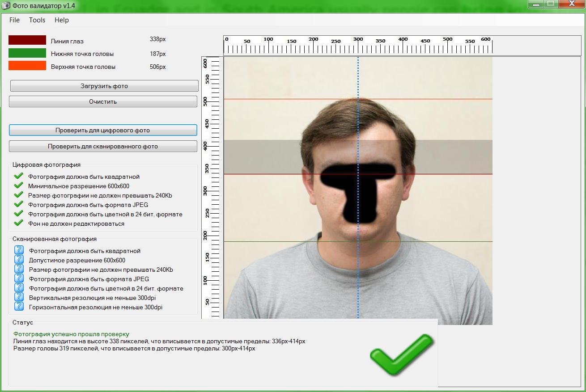Open the Tools menu
The image size is (586, 392).
pos(37,20)
